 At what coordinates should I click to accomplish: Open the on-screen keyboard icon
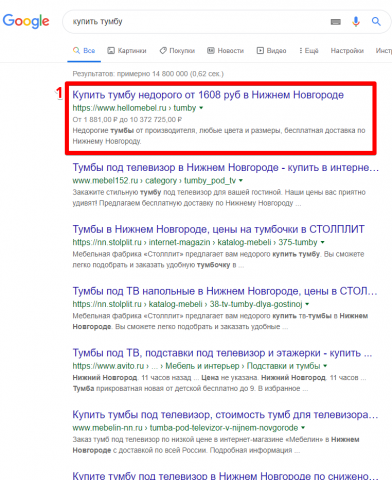(x=336, y=22)
